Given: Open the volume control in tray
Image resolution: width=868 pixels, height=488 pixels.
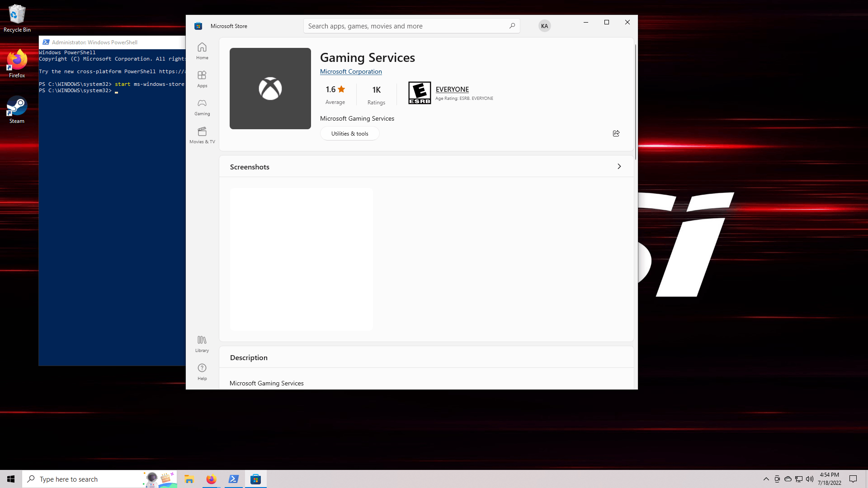Looking at the screenshot, I should point(809,479).
